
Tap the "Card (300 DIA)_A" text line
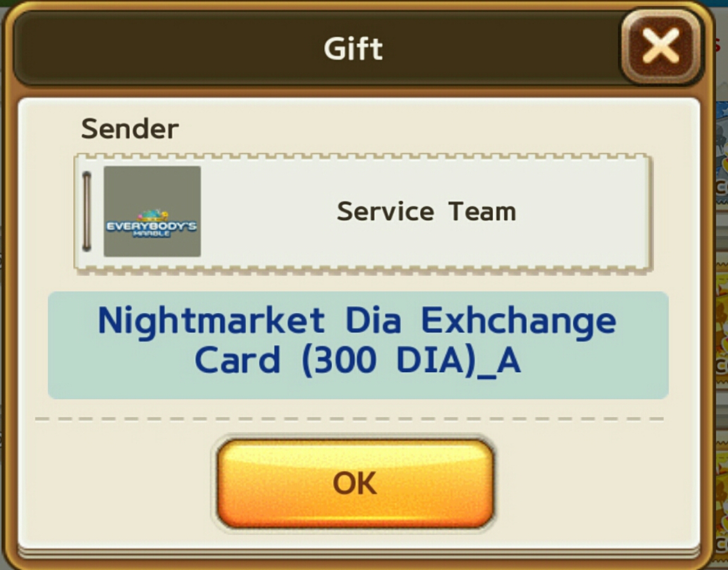tap(358, 361)
